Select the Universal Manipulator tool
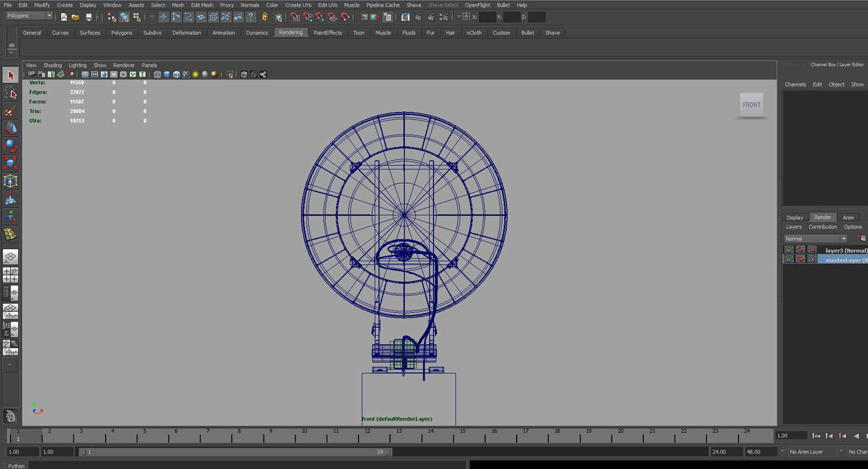This screenshot has height=469, width=868. point(11,181)
